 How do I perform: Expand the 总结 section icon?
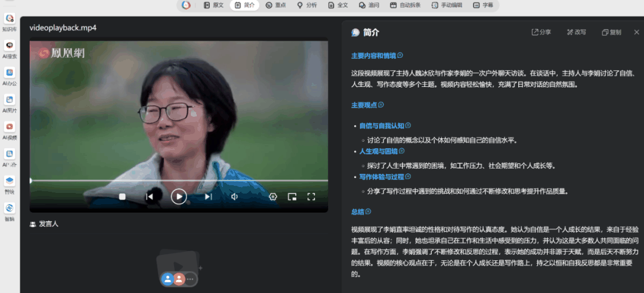click(368, 211)
